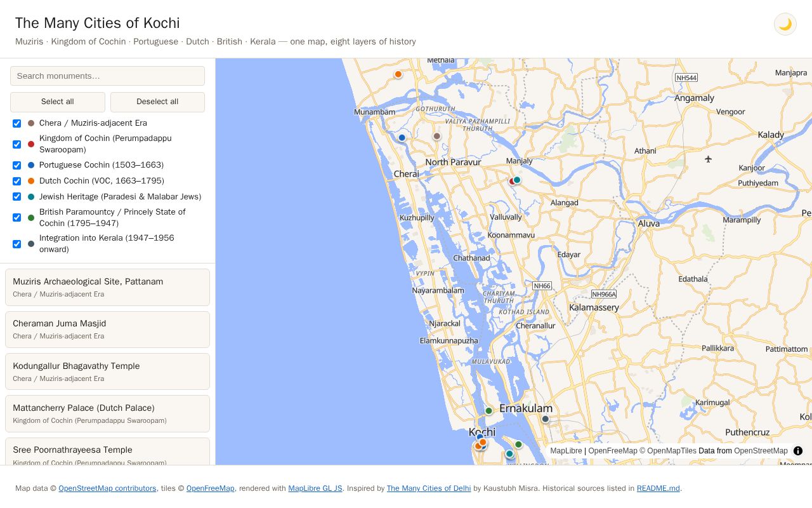Click the red Kingdom of Cochin dot
Screen dimensions: 812x508
31,144
